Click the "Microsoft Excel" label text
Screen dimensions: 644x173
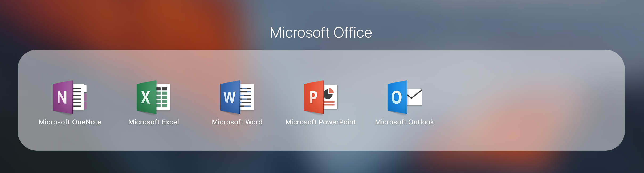pos(154,122)
